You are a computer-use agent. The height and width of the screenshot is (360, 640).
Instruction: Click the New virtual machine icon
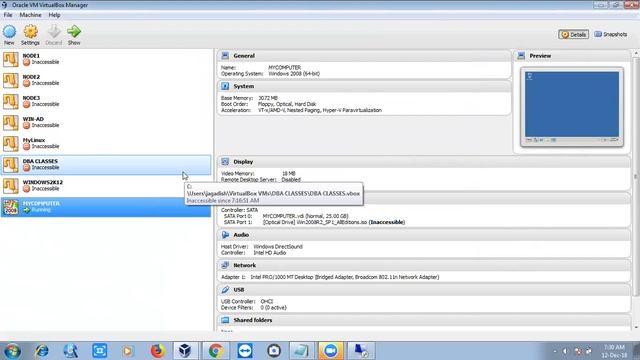(x=9, y=32)
